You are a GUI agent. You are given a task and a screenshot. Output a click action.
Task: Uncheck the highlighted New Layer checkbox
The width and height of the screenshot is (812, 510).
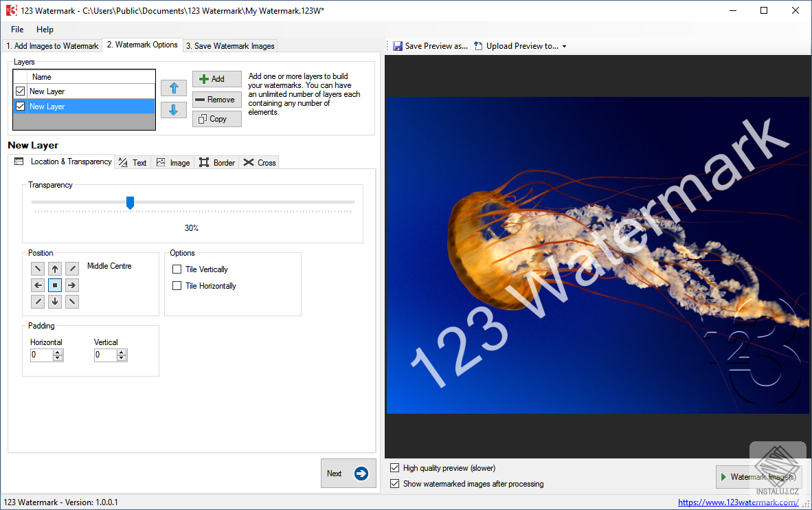click(20, 107)
